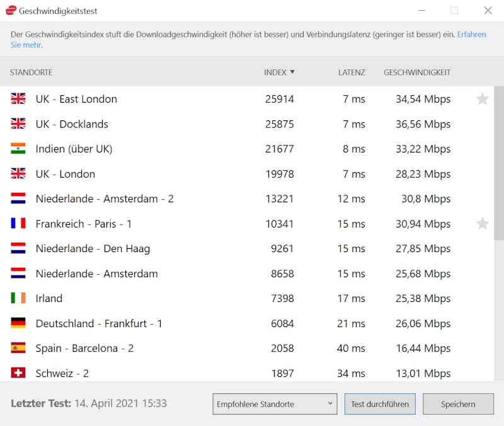Screen dimensions: 504x426
Task: Sort list by GESCHWINDIGKEIT column
Action: (417, 72)
